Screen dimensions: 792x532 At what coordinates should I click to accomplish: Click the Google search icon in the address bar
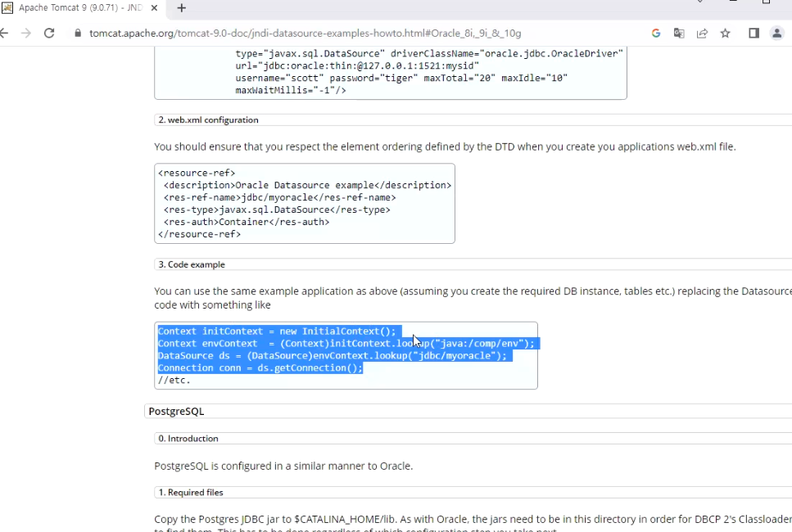(655, 34)
